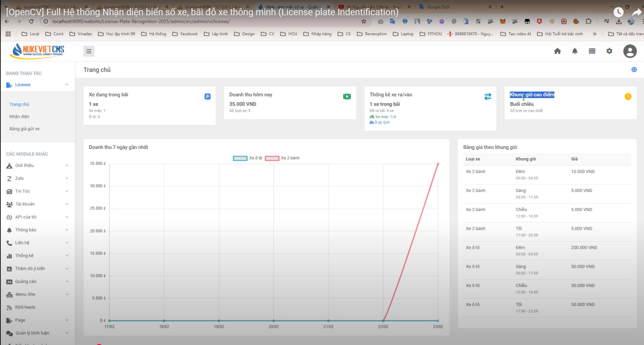Open the browser extensions puzzle icon
The width and height of the screenshot is (644, 345).
point(589,21)
